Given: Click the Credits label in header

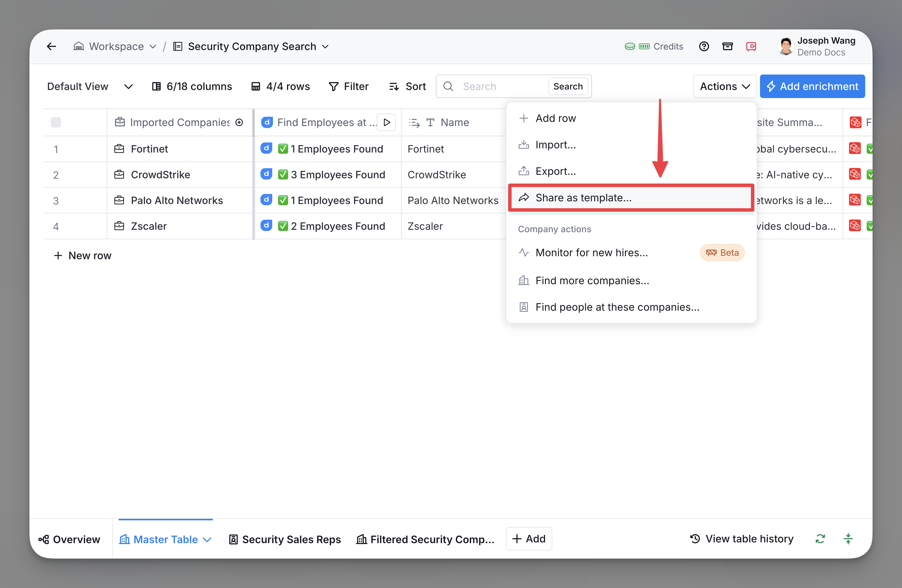Looking at the screenshot, I should click(668, 46).
